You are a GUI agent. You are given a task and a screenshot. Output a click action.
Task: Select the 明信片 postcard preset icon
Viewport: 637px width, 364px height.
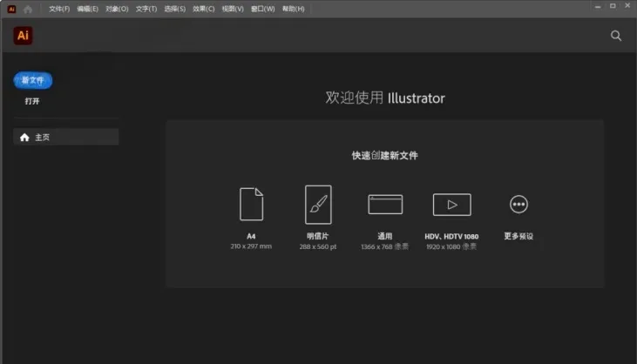pos(318,205)
